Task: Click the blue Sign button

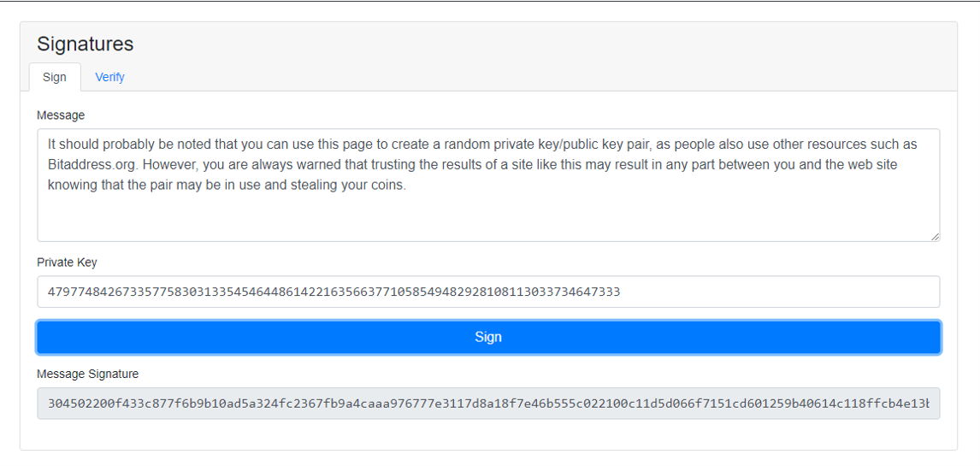Action: tap(488, 338)
